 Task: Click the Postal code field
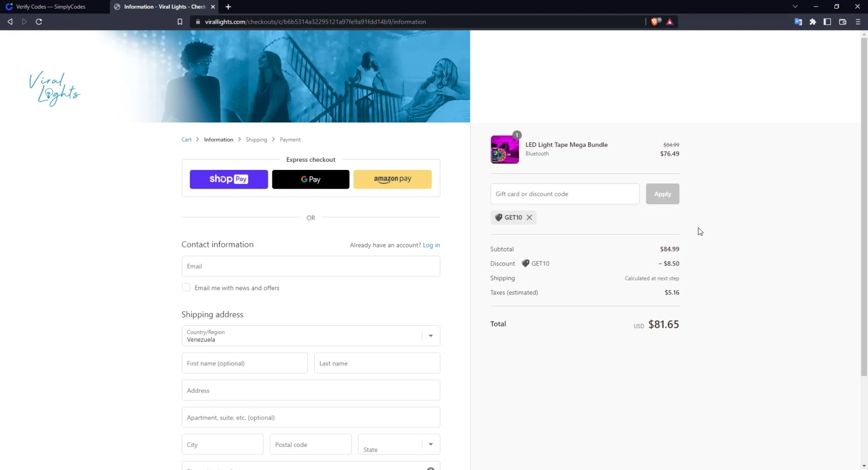click(311, 445)
